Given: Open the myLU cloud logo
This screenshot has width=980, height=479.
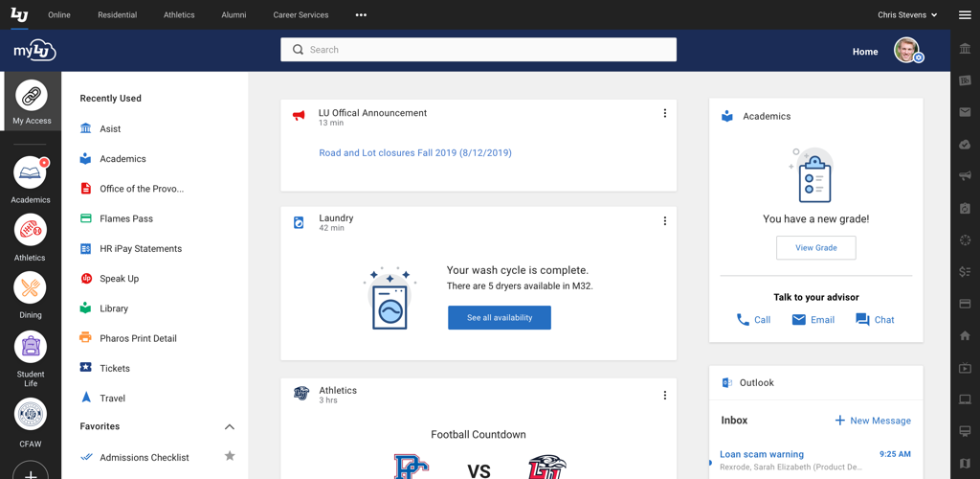Looking at the screenshot, I should (x=35, y=51).
